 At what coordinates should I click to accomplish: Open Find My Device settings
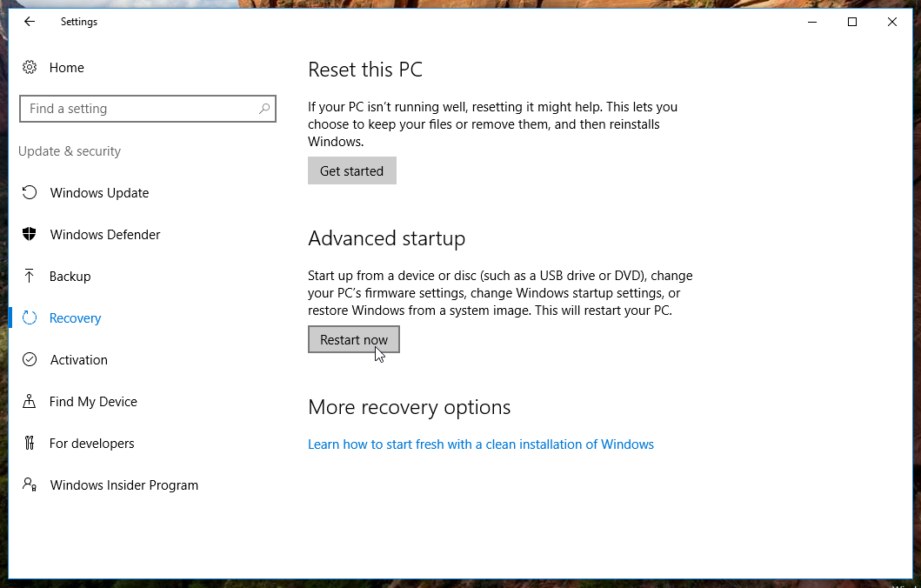(93, 401)
